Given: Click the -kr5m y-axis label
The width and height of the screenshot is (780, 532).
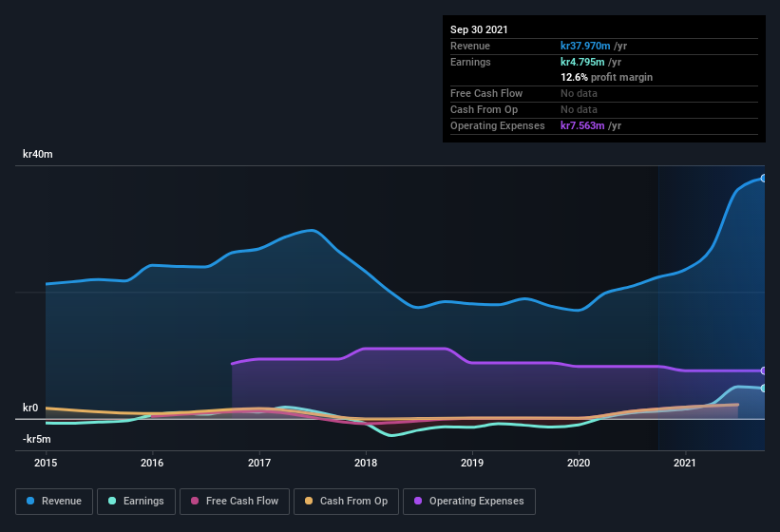Looking at the screenshot, I should [x=37, y=439].
